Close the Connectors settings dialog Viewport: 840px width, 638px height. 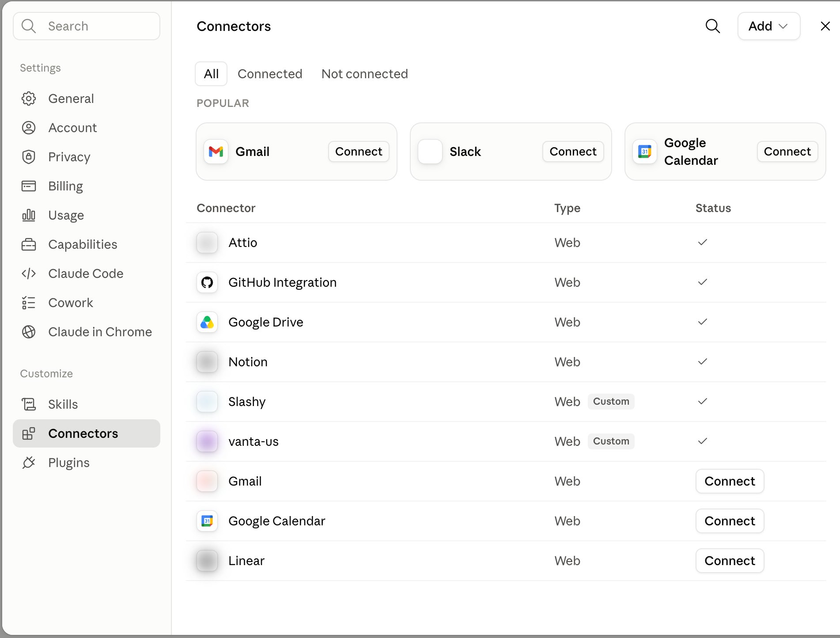click(x=825, y=26)
